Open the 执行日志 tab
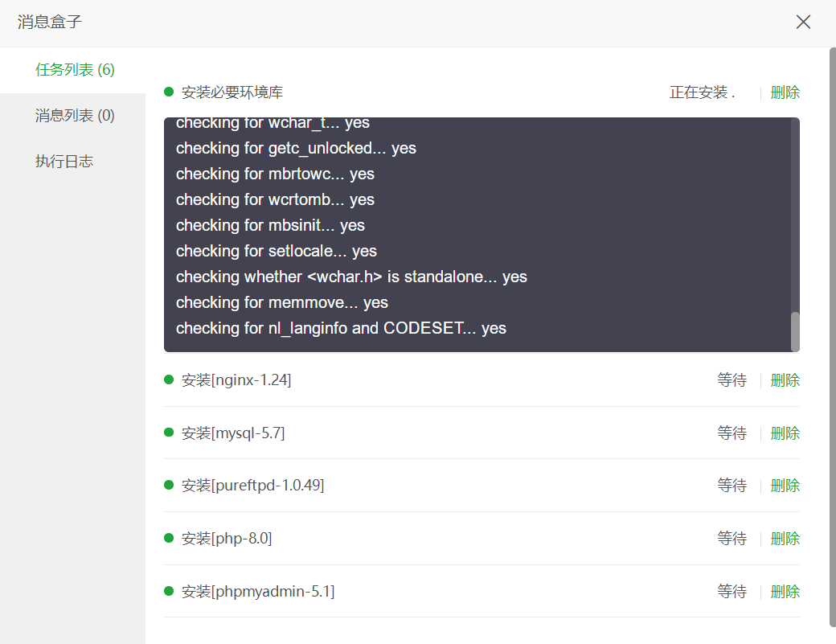 click(x=64, y=162)
